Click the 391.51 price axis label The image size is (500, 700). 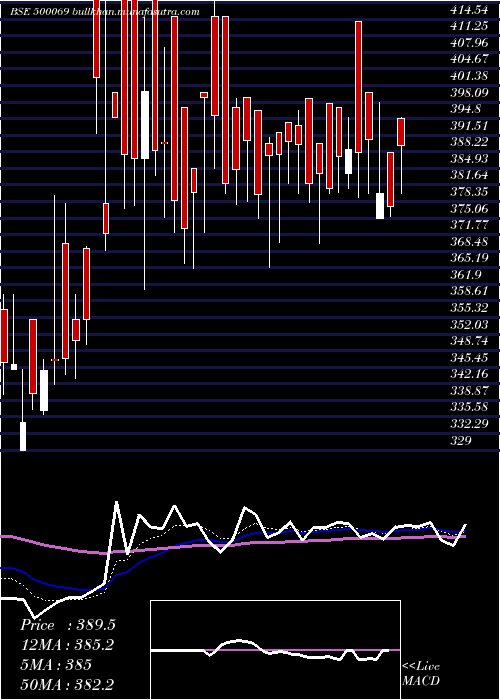point(468,126)
